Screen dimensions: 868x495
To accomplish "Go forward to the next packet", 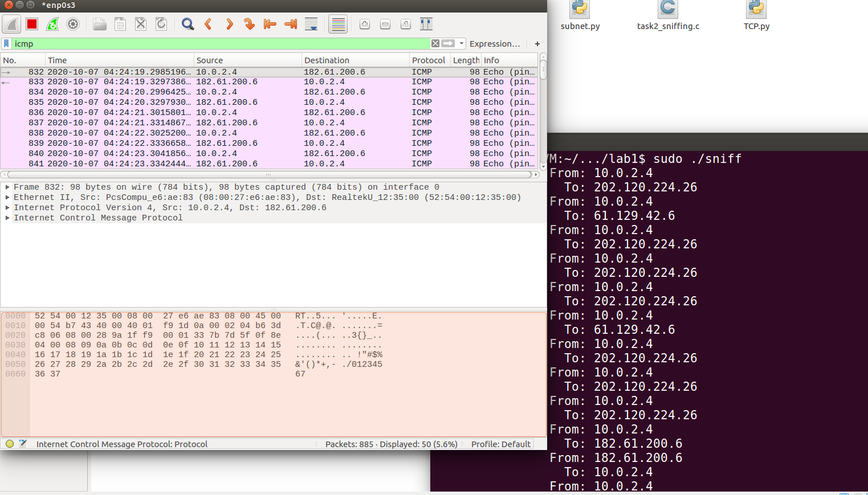I will click(x=229, y=24).
